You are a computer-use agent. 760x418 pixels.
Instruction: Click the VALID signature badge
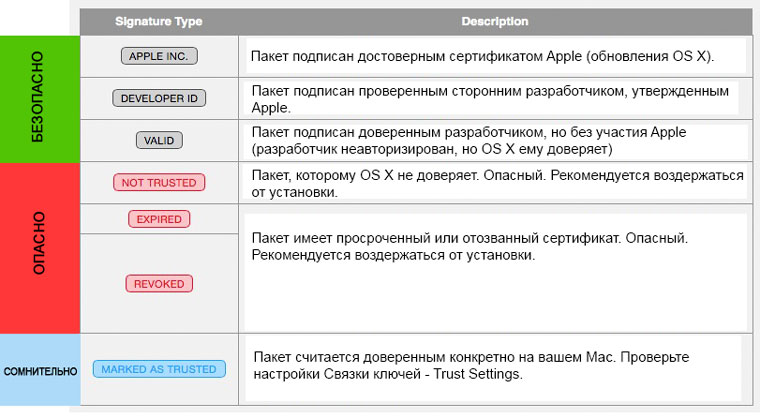(x=158, y=140)
